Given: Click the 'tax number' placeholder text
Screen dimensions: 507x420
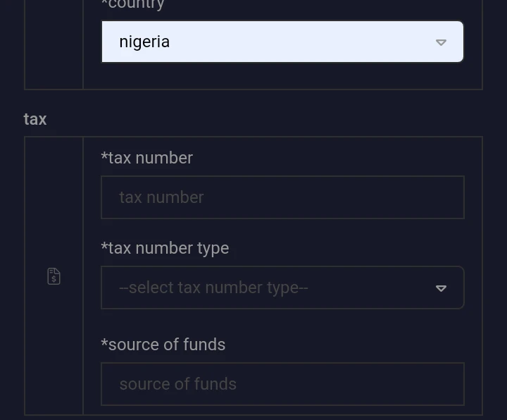Looking at the screenshot, I should click(161, 197).
